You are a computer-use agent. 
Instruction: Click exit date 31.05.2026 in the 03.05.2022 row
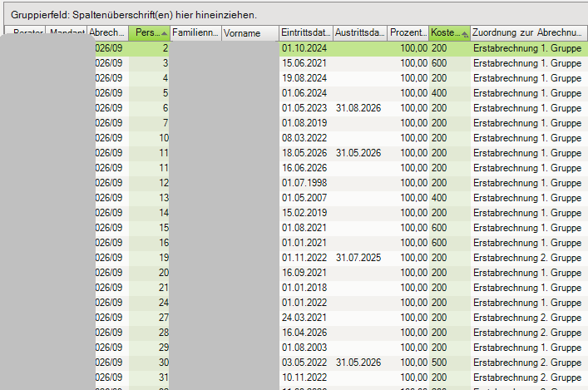tap(358, 363)
